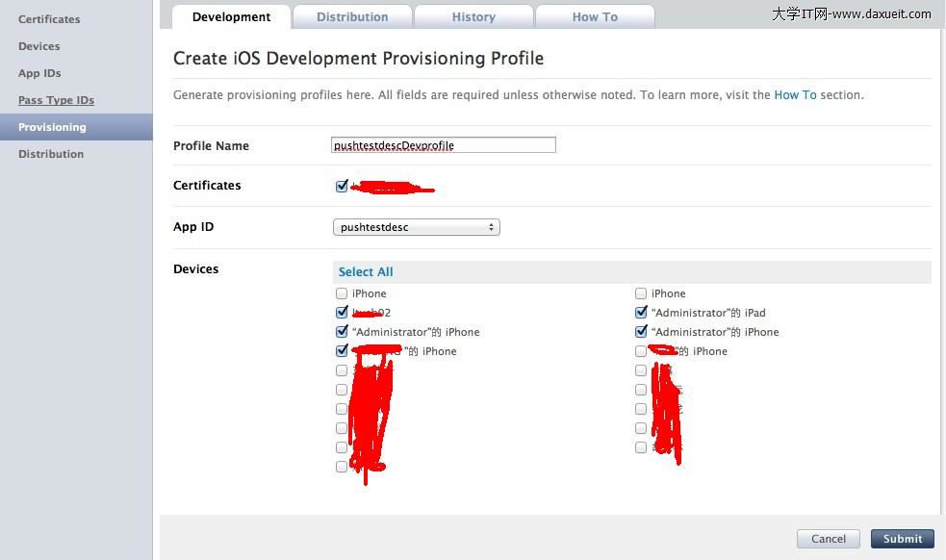Viewport: 946px width, 560px height.
Task: Select Provisioning in the sidebar
Action: pyautogui.click(x=52, y=127)
